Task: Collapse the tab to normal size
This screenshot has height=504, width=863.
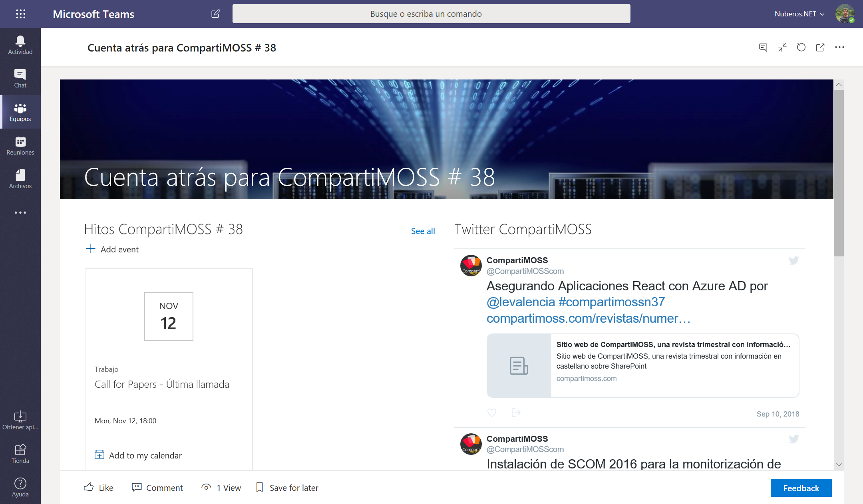Action: coord(782,47)
